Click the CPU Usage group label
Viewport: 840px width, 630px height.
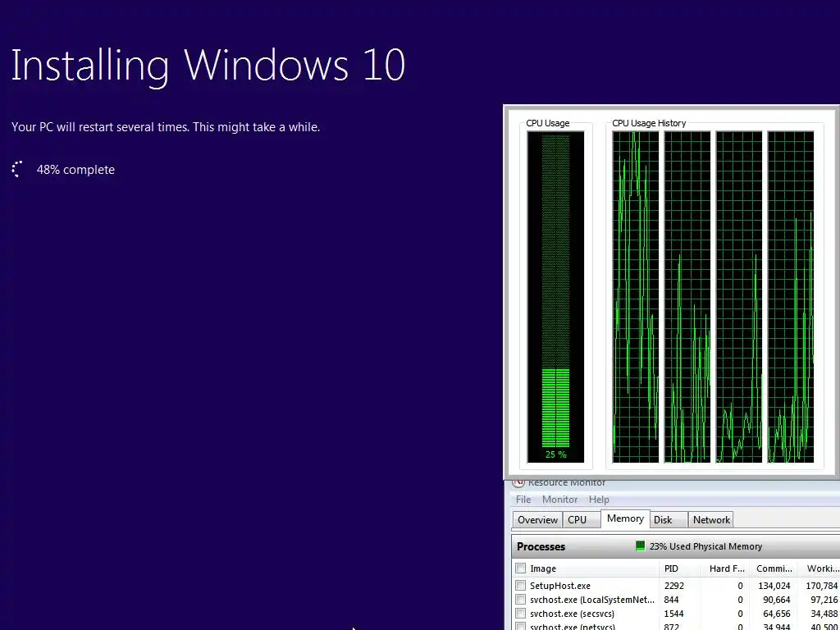547,123
